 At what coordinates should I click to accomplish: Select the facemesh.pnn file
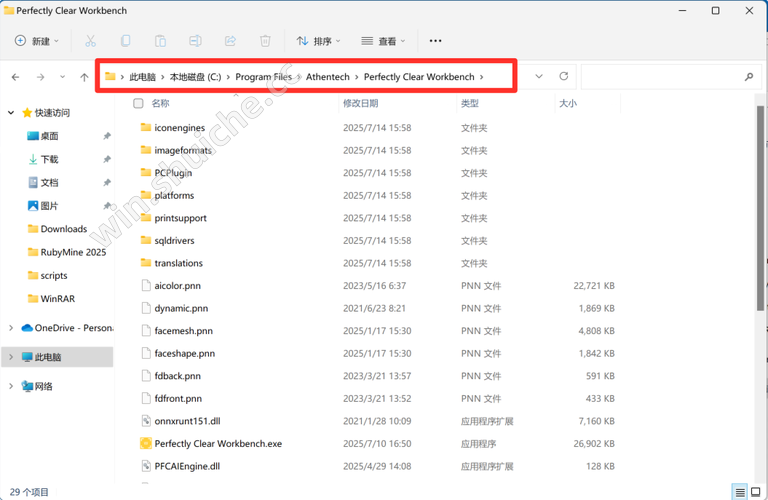tap(377, 331)
